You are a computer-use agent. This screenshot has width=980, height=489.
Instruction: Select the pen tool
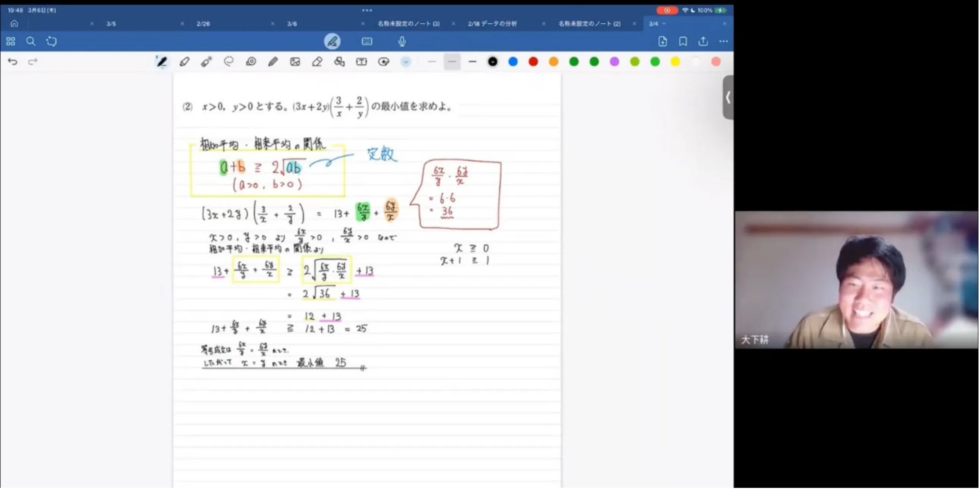point(162,62)
